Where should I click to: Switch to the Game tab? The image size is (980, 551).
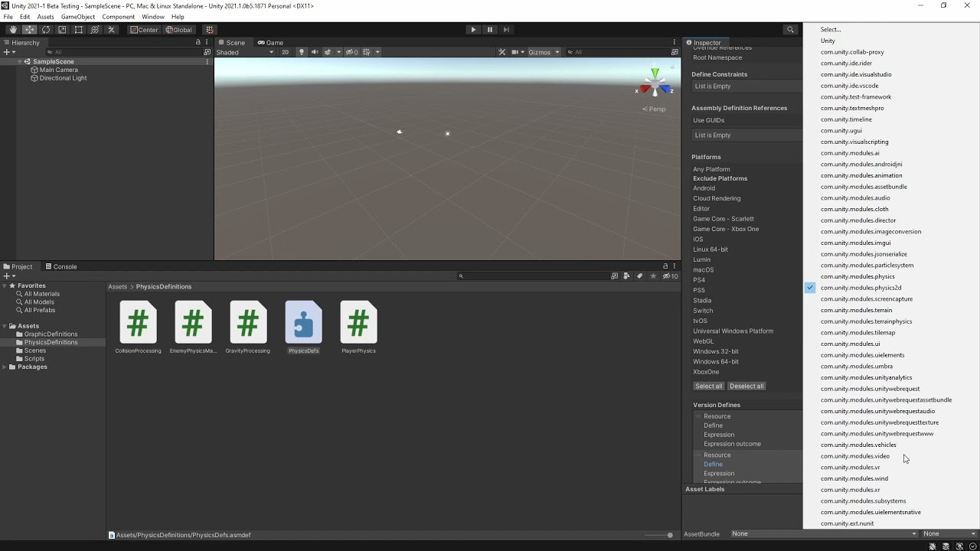270,42
